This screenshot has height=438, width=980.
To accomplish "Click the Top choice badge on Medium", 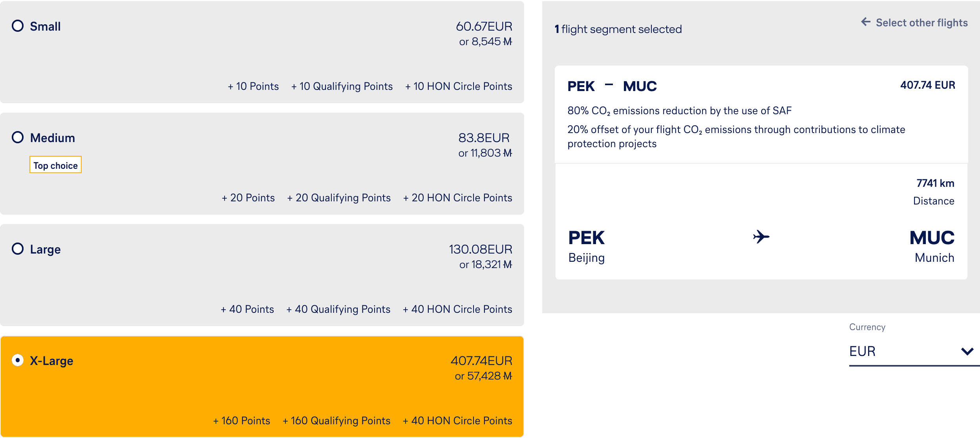I will pyautogui.click(x=55, y=165).
